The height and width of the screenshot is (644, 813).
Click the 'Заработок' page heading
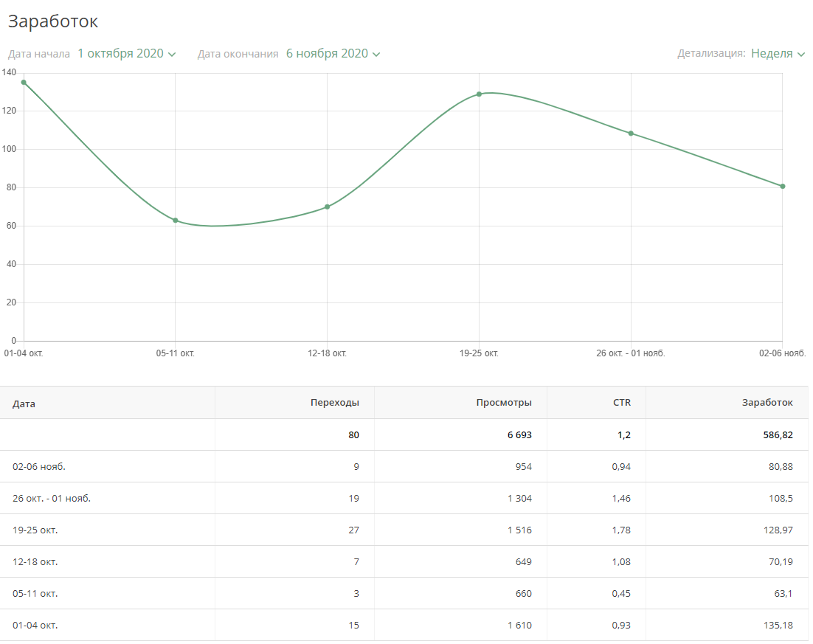click(53, 21)
